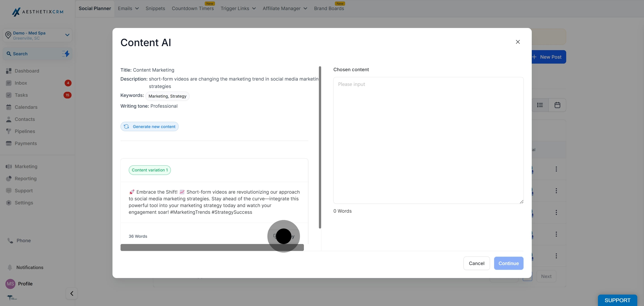Click the Dashboard icon in sidebar
Screen dimensions: 644x306
pos(9,71)
